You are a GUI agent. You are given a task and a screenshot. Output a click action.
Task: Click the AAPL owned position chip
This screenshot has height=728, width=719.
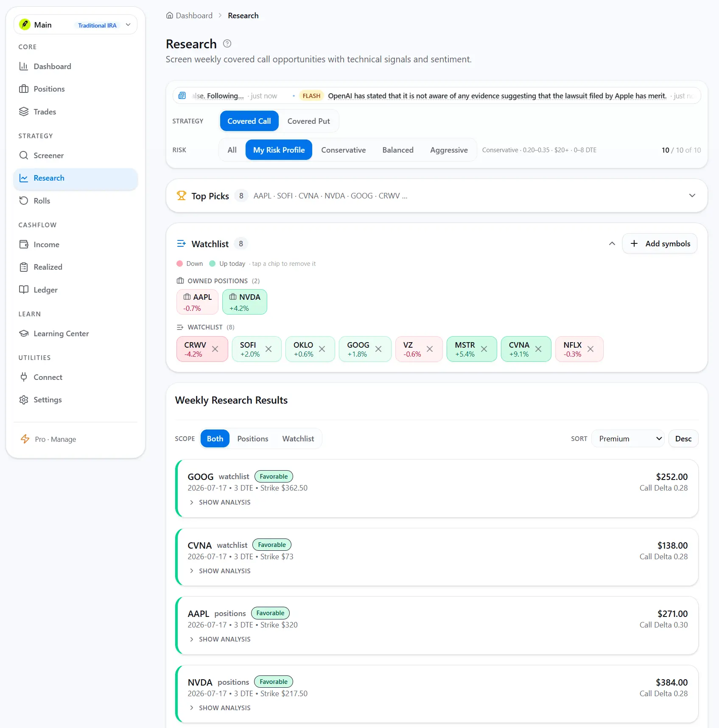(x=197, y=302)
